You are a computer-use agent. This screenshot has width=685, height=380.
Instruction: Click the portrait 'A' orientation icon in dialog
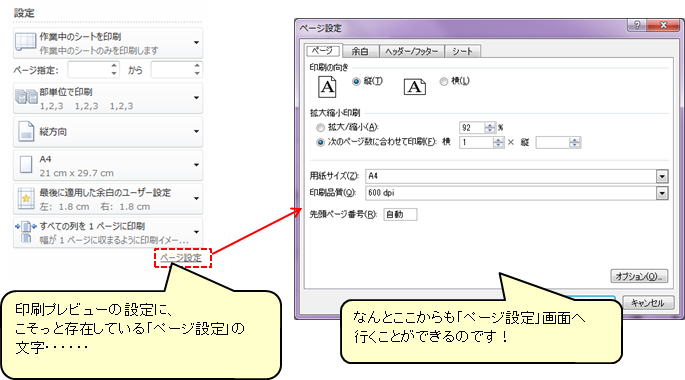[x=327, y=86]
